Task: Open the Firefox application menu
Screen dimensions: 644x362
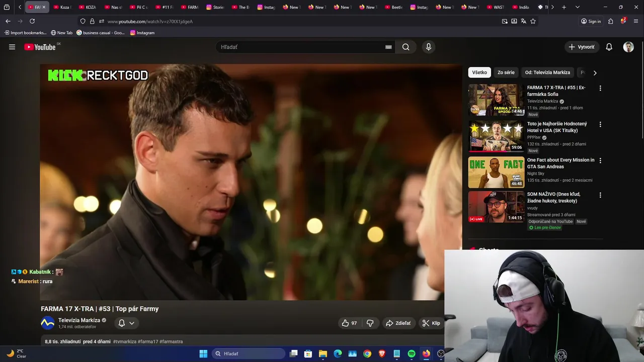Action: point(636,21)
